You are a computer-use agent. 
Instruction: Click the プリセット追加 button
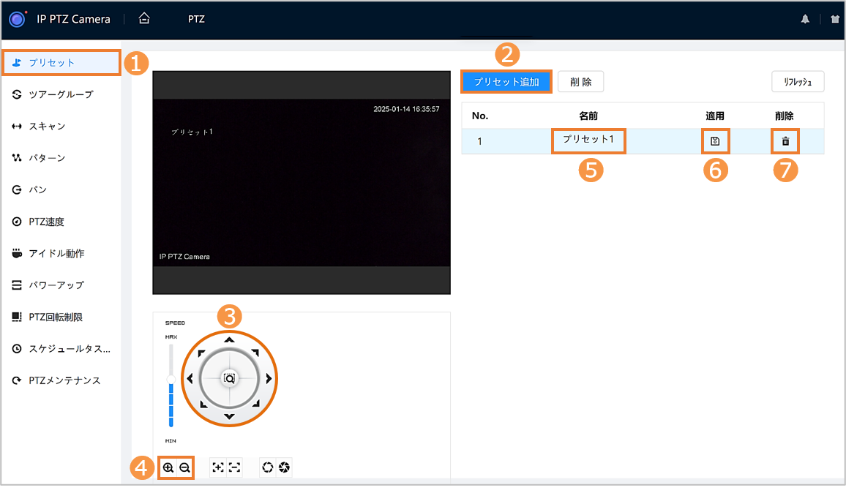pyautogui.click(x=506, y=81)
